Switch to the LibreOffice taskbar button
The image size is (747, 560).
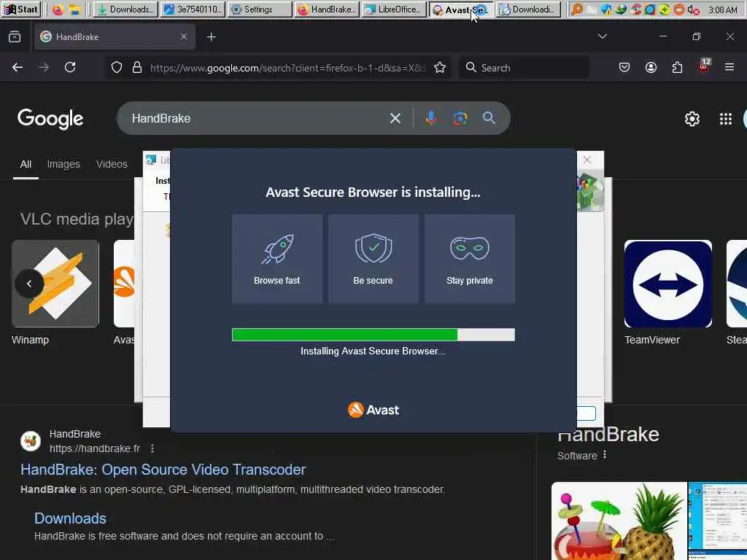(x=393, y=9)
